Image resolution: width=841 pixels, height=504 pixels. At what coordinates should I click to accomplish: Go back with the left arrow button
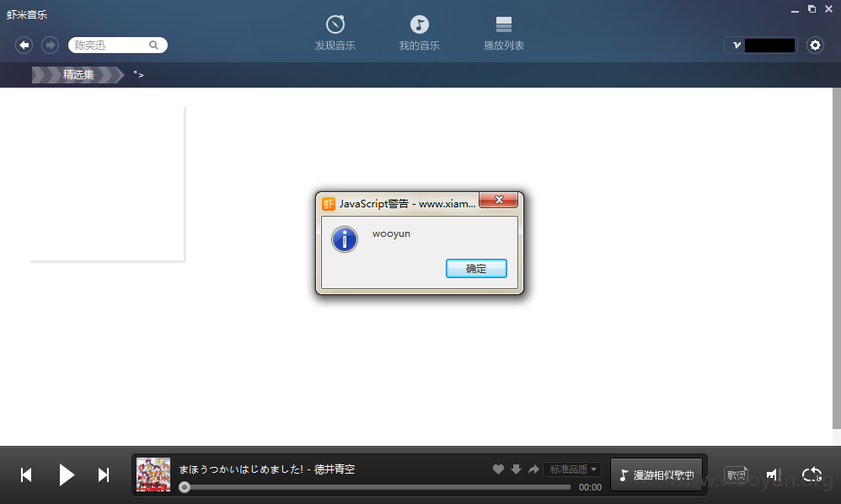(24, 45)
